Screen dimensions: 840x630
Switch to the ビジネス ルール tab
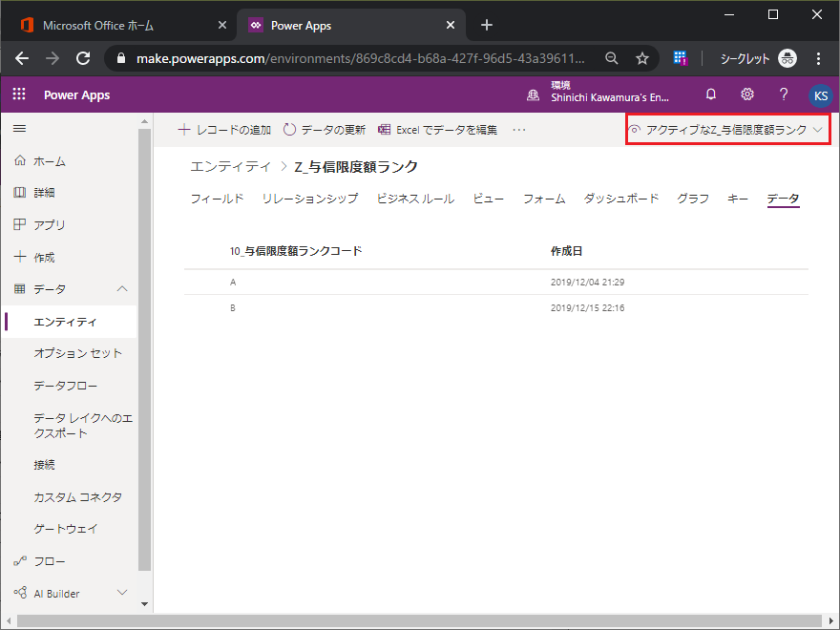tap(415, 199)
